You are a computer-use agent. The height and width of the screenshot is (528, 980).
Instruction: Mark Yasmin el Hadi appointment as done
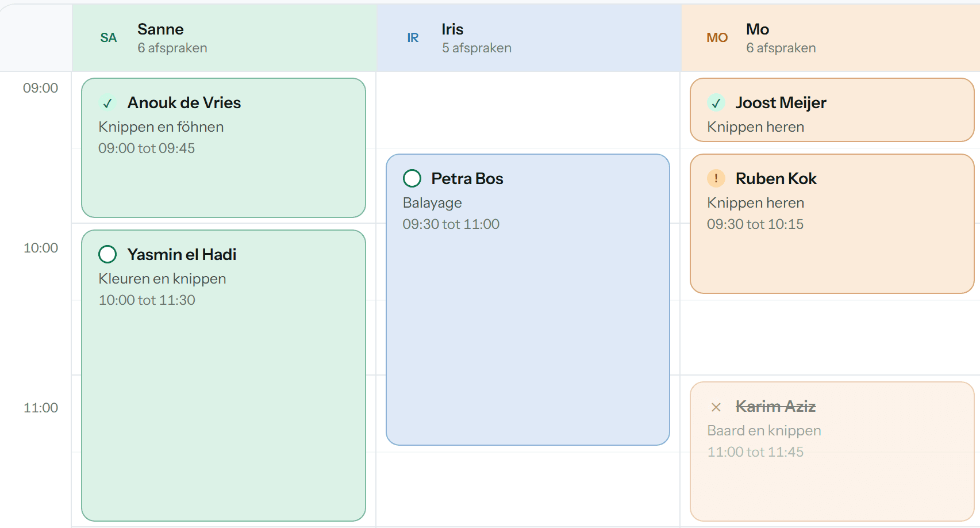(x=107, y=254)
